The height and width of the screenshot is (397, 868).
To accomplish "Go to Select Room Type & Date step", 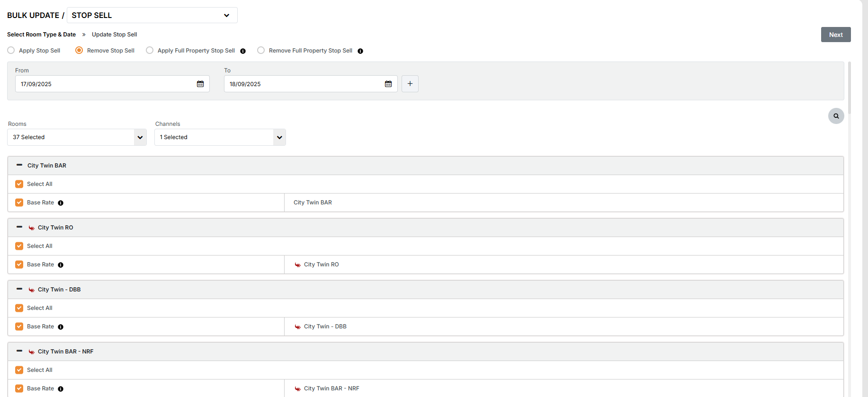I will (41, 35).
